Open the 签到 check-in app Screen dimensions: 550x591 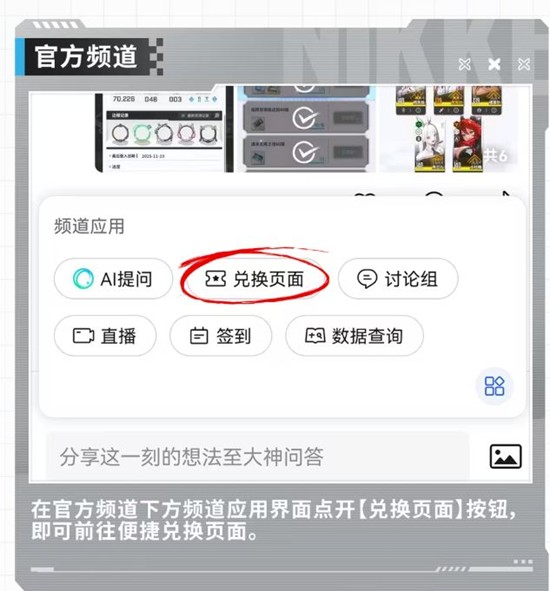point(221,335)
